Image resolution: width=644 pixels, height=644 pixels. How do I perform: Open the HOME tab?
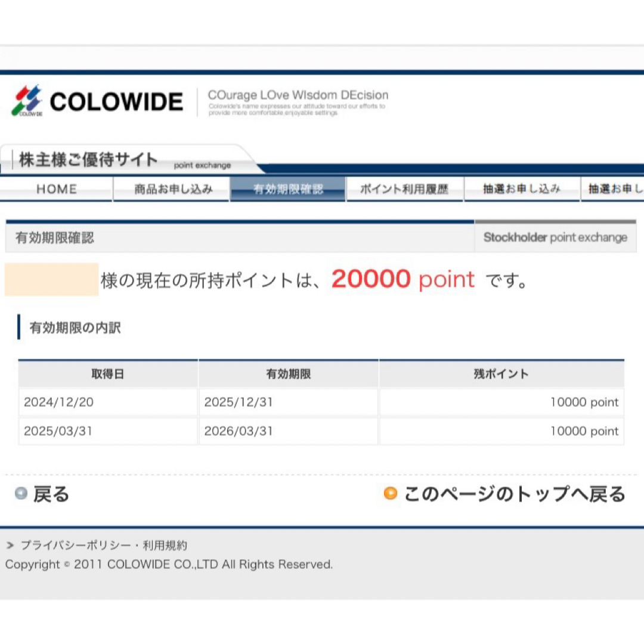(56, 189)
